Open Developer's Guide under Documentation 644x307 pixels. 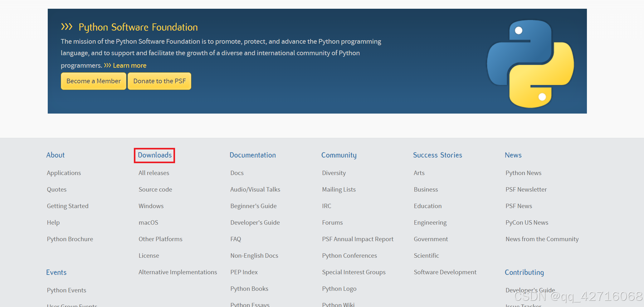(255, 222)
